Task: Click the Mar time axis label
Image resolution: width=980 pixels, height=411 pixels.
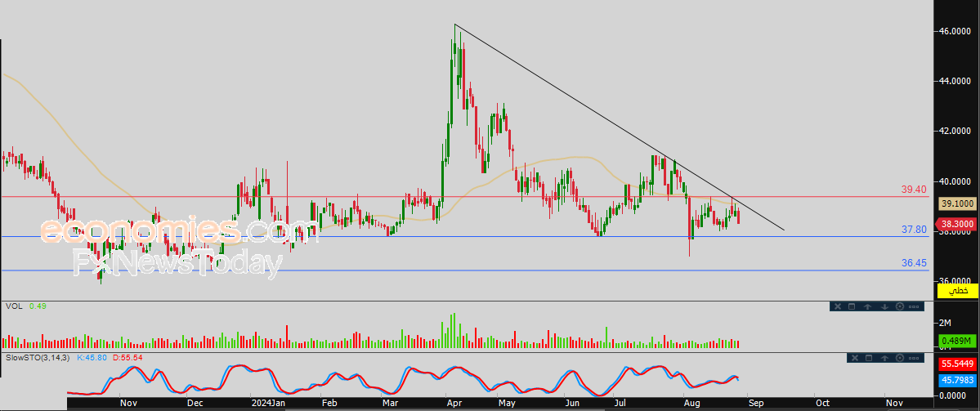Action: point(391,404)
